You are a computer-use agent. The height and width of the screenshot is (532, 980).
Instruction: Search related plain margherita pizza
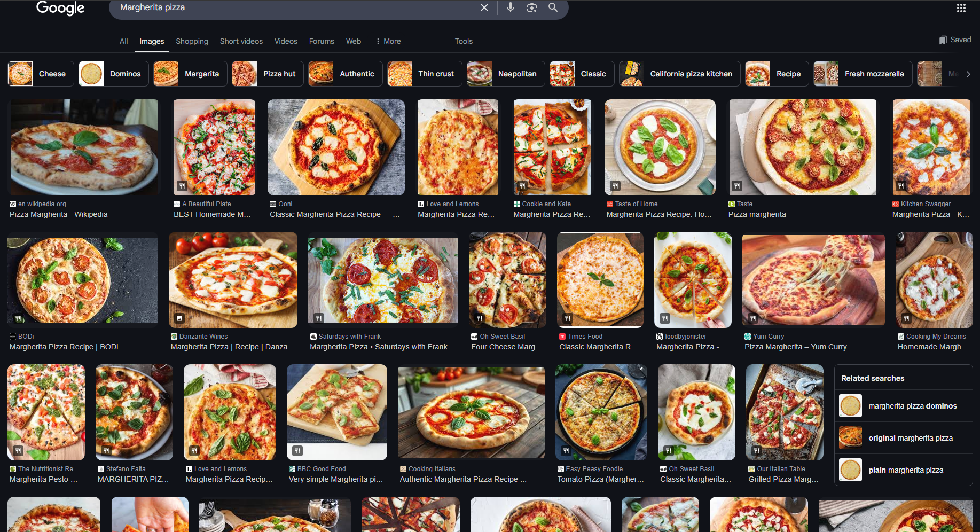(903, 470)
